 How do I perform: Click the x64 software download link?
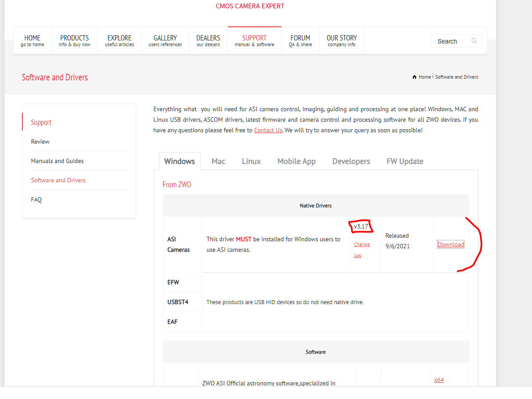(x=439, y=380)
